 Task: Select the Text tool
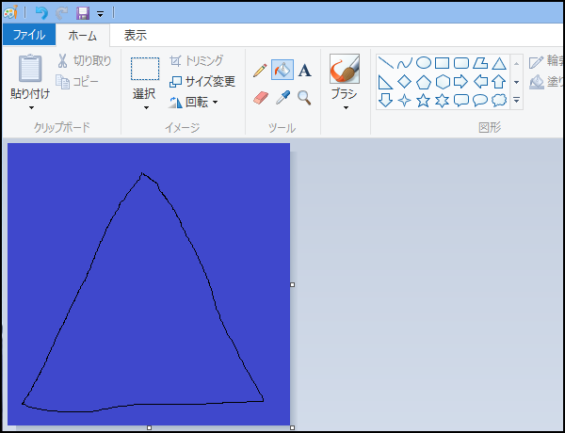click(304, 70)
